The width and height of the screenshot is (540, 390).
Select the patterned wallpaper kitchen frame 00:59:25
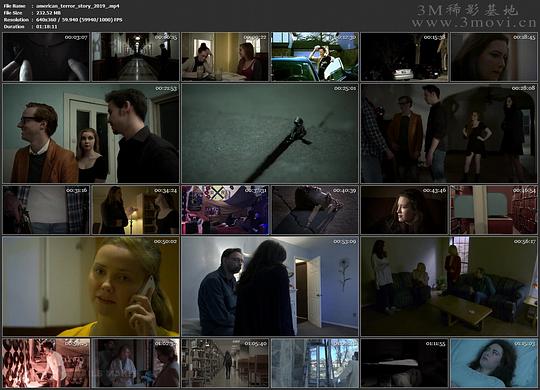46,363
